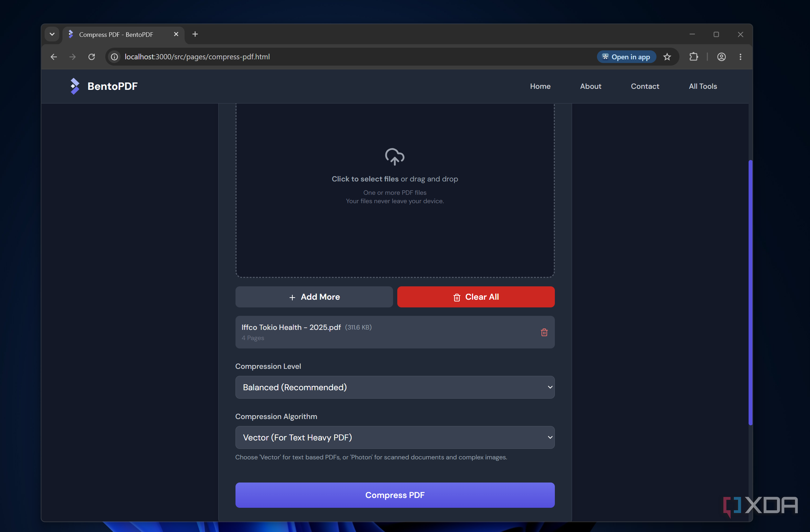The width and height of the screenshot is (810, 532).
Task: Open the Chrome three-dot menu
Action: click(741, 57)
